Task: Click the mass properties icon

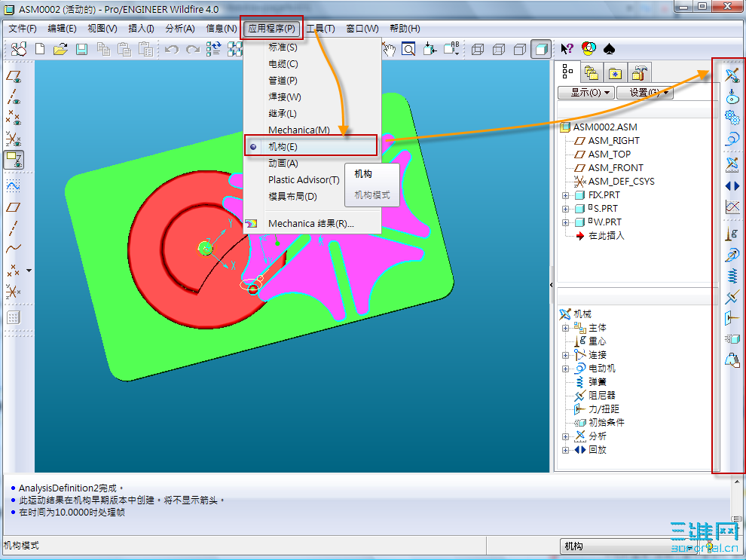Action: click(732, 360)
